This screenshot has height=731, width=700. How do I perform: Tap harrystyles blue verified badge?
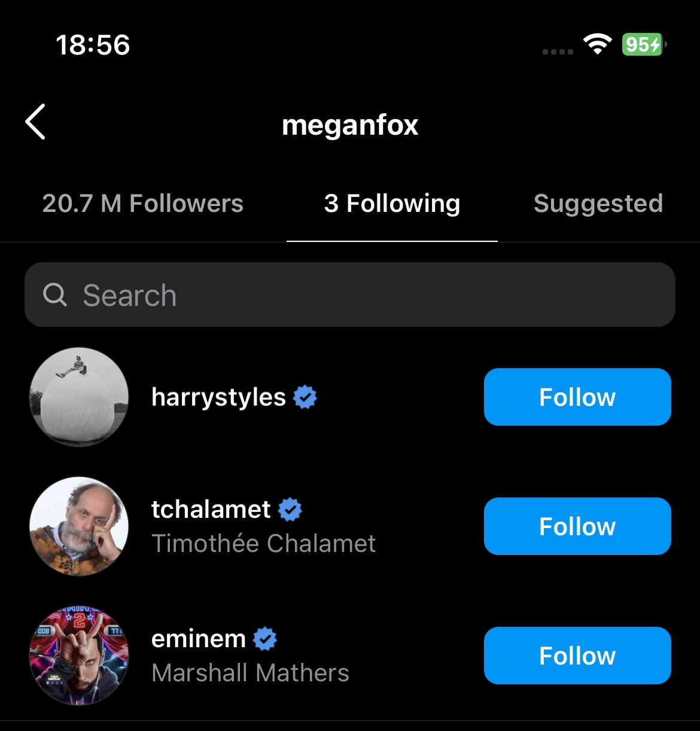305,397
